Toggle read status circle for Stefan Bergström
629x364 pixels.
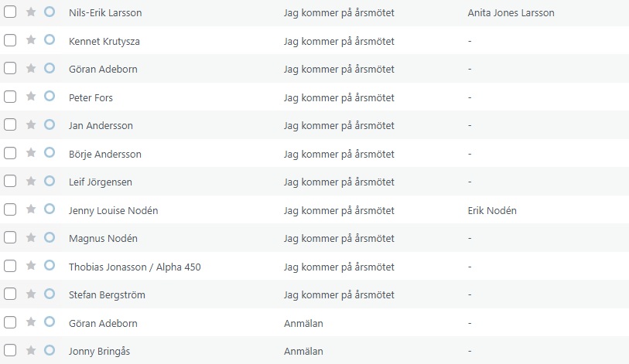pyautogui.click(x=50, y=294)
